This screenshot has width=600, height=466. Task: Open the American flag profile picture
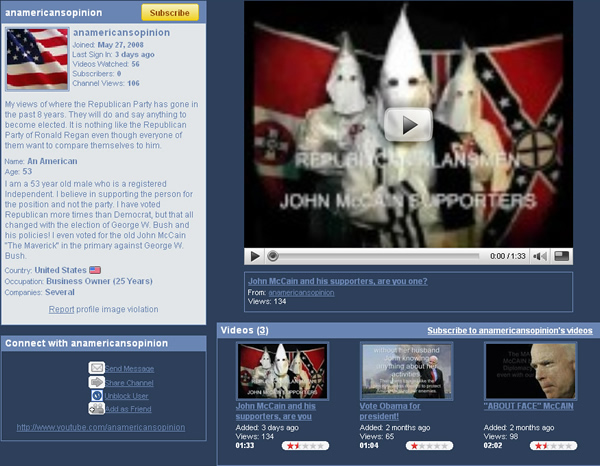click(x=37, y=59)
